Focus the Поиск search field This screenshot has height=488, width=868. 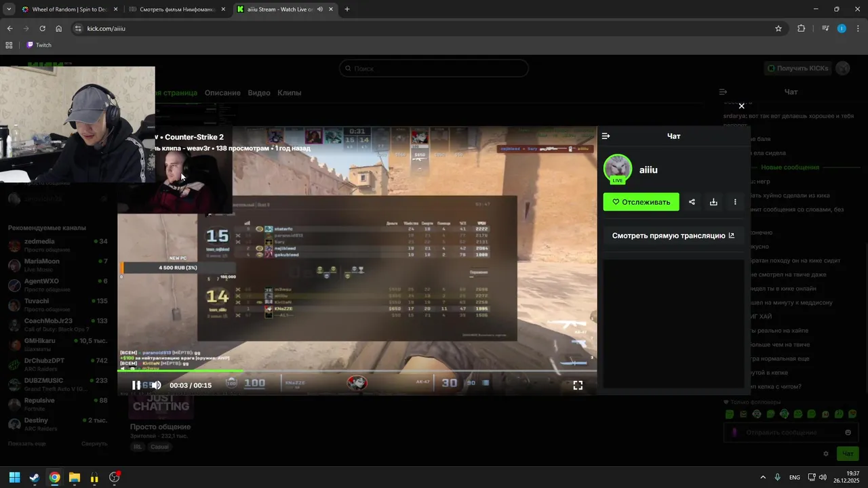click(x=434, y=68)
